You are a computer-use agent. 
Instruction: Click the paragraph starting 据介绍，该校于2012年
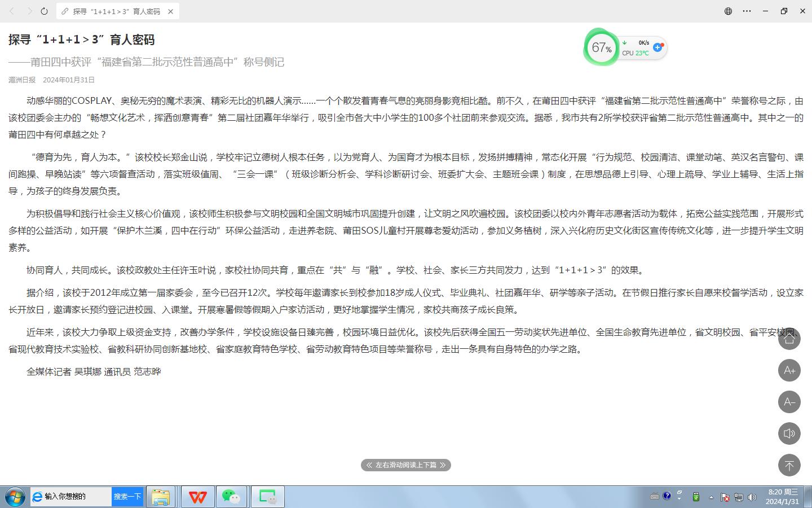[x=406, y=301]
